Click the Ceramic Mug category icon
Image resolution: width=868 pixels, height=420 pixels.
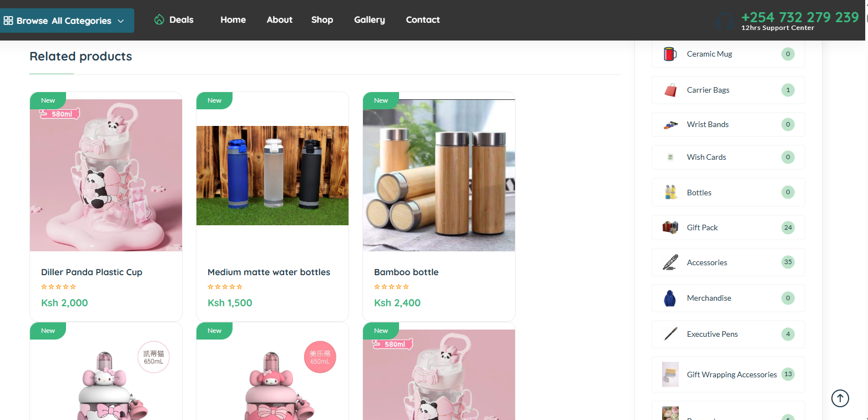[x=670, y=54]
